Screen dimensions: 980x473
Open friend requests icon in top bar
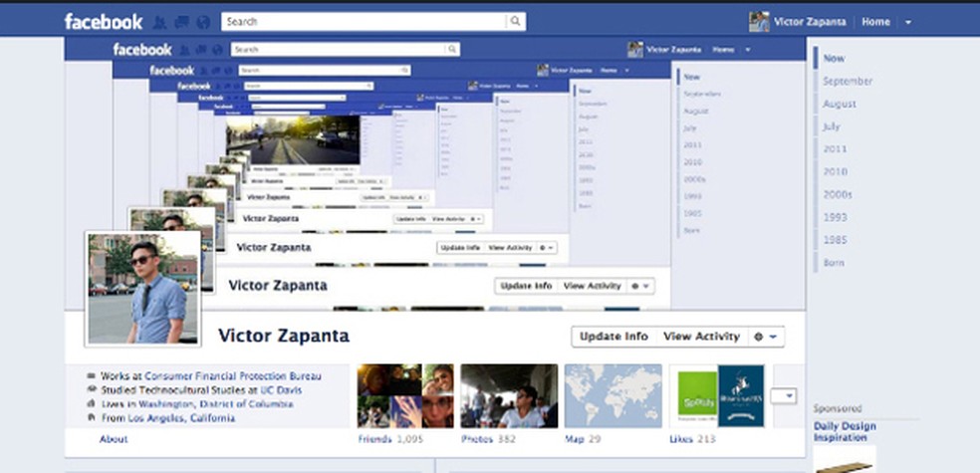[160, 23]
